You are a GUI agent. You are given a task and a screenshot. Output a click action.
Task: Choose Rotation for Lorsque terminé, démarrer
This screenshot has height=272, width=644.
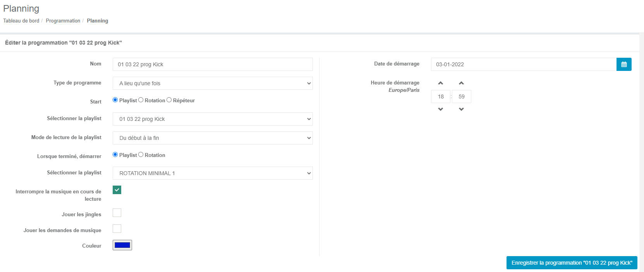141,155
